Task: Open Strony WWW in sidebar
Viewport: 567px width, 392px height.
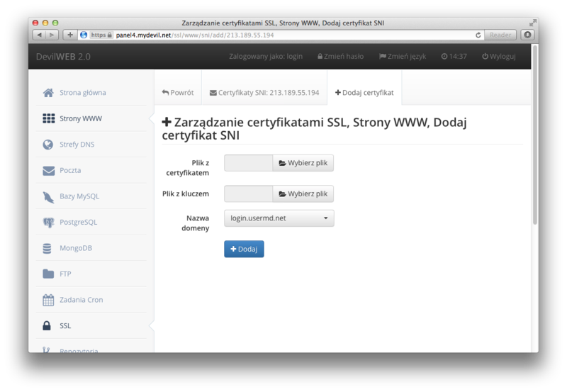Action: pyautogui.click(x=91, y=118)
